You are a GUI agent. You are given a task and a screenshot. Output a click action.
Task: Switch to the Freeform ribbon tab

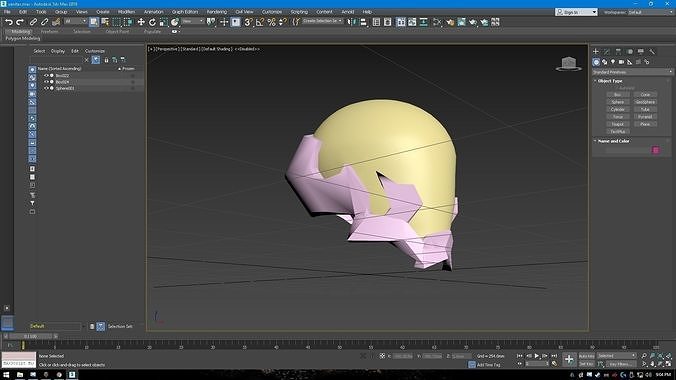pyautogui.click(x=49, y=31)
